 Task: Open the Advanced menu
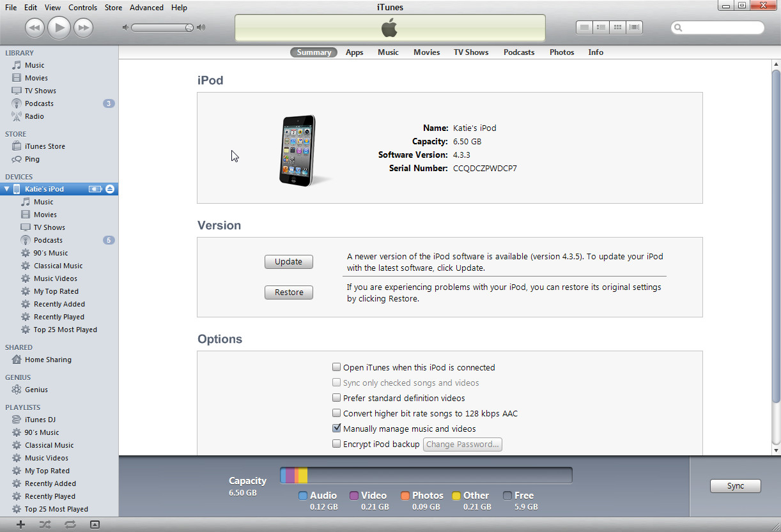[146, 7]
